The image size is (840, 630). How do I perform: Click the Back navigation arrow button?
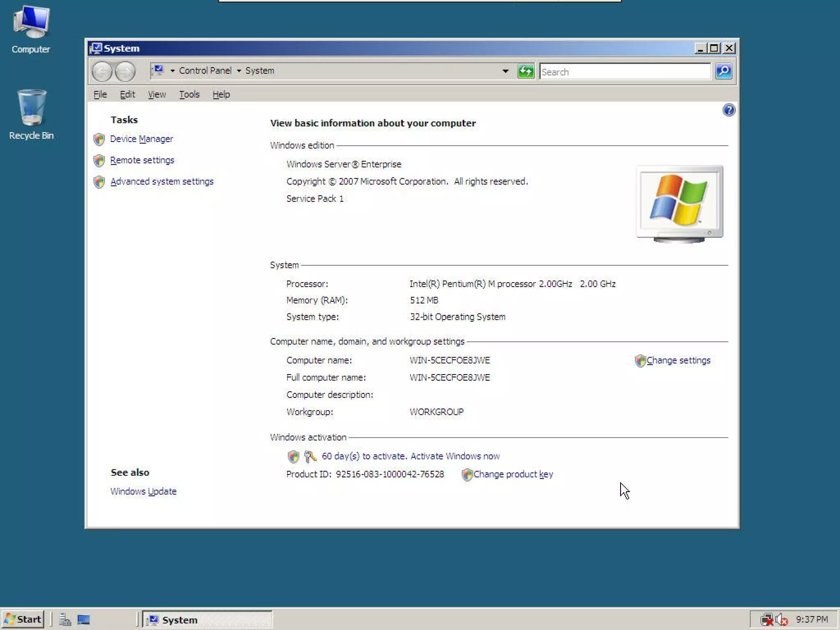pos(102,72)
